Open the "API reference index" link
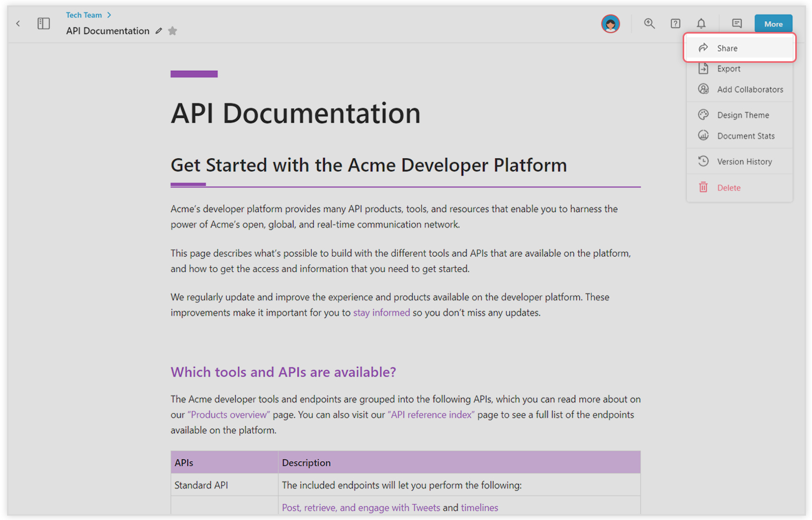The image size is (812, 520). (431, 414)
